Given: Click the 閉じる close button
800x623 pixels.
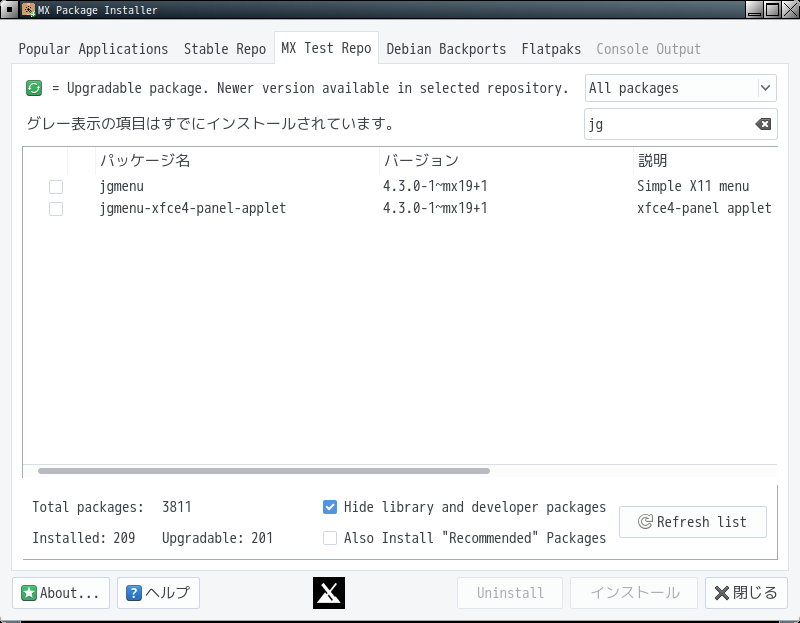Looking at the screenshot, I should (746, 593).
